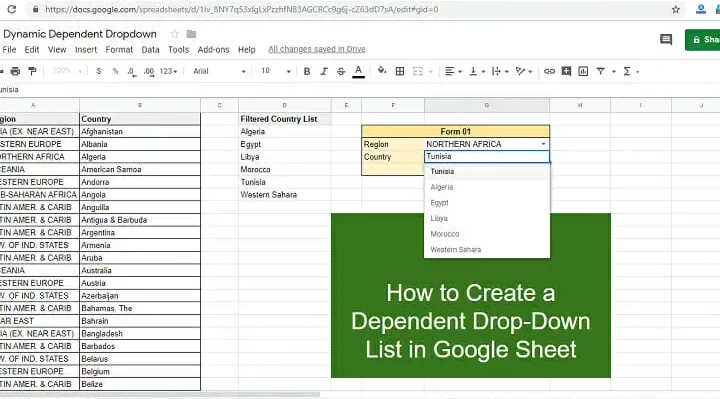The height and width of the screenshot is (399, 720).
Task: Toggle bold formatting
Action: click(x=307, y=71)
